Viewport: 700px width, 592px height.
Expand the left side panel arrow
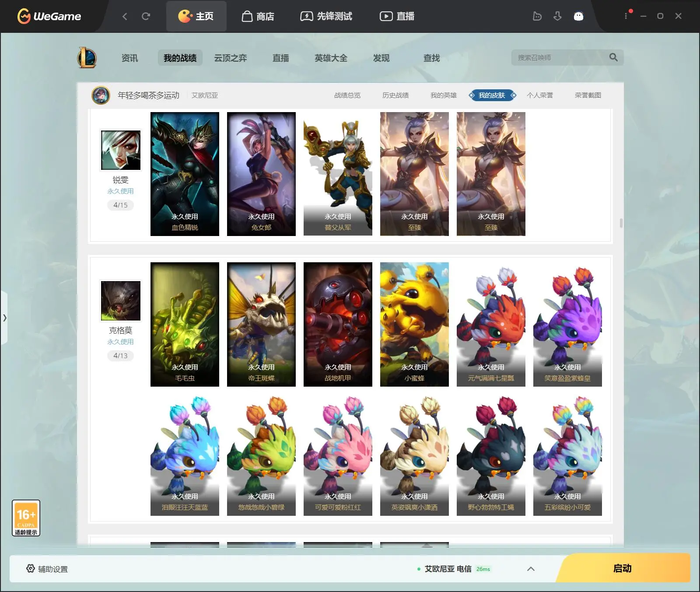(4, 317)
